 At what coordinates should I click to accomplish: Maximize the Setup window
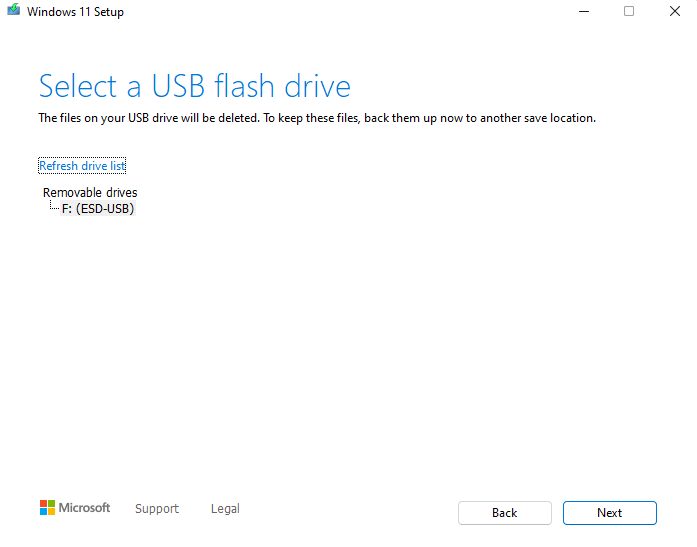pos(629,11)
